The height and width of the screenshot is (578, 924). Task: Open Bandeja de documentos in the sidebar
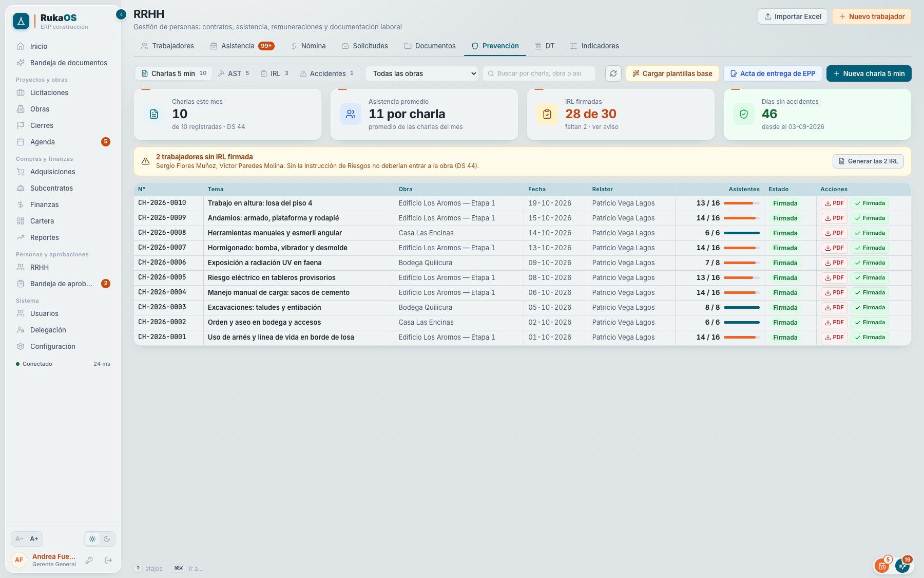(63, 63)
